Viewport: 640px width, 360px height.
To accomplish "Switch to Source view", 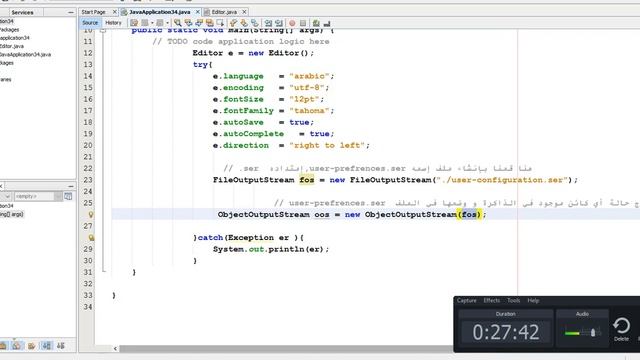I will pyautogui.click(x=90, y=23).
